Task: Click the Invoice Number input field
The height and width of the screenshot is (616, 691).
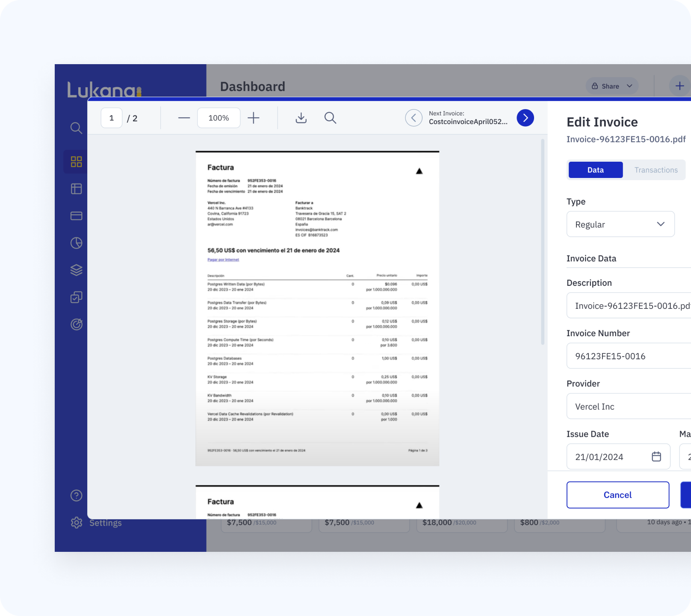Action: point(629,356)
